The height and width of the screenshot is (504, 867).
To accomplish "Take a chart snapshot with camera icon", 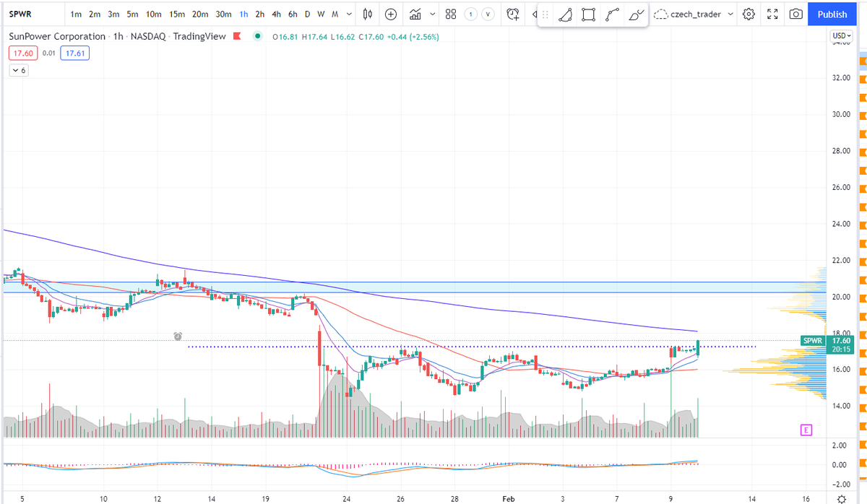I will (x=795, y=14).
